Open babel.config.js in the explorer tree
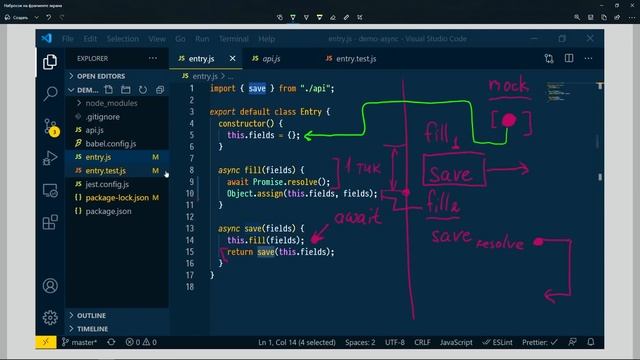The image size is (640, 360). [111, 144]
